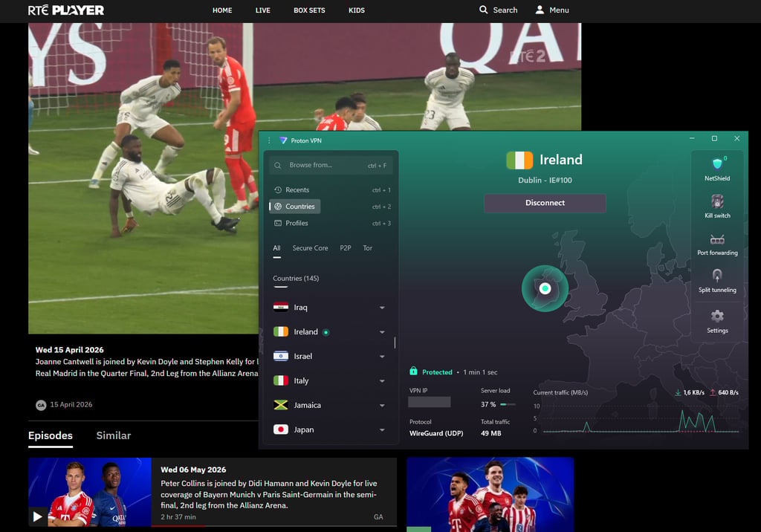
Task: Click the Wed 06 May episode progress bar
Action: pos(273,526)
